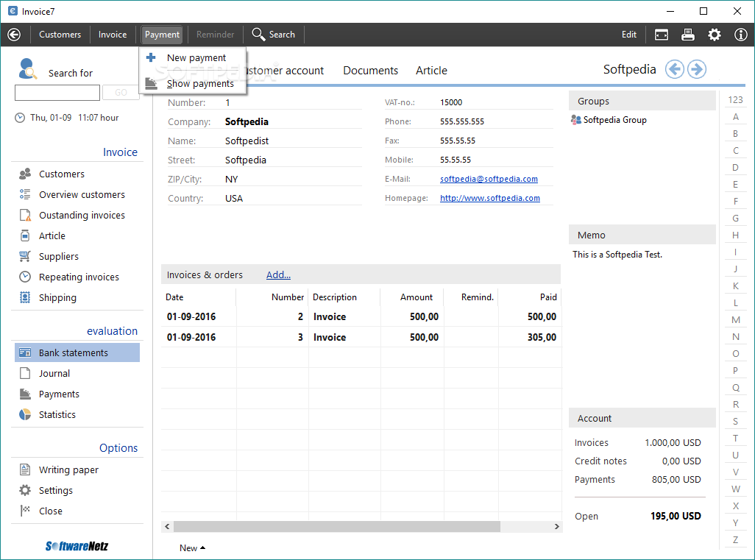Open the Customers toolbar menu
The image size is (755, 560).
click(x=60, y=35)
